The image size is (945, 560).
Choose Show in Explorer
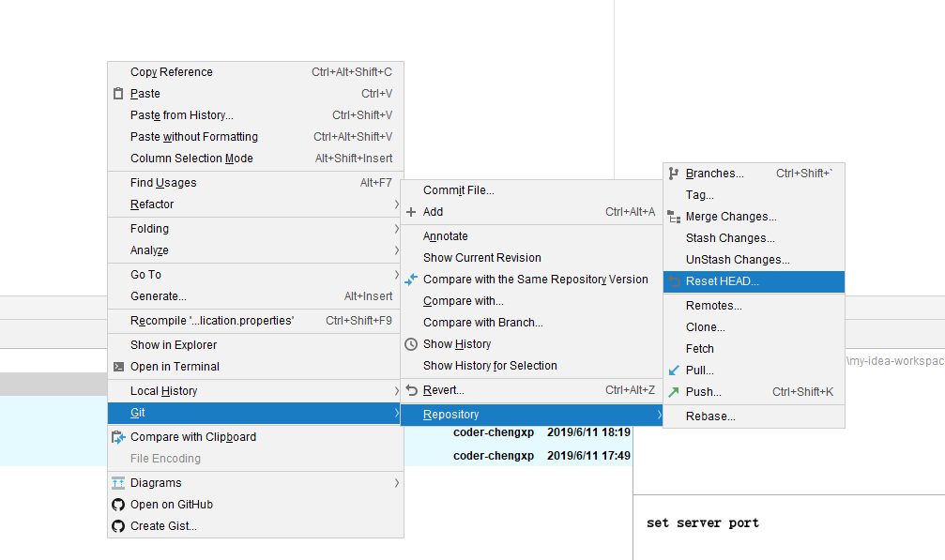(x=255, y=345)
